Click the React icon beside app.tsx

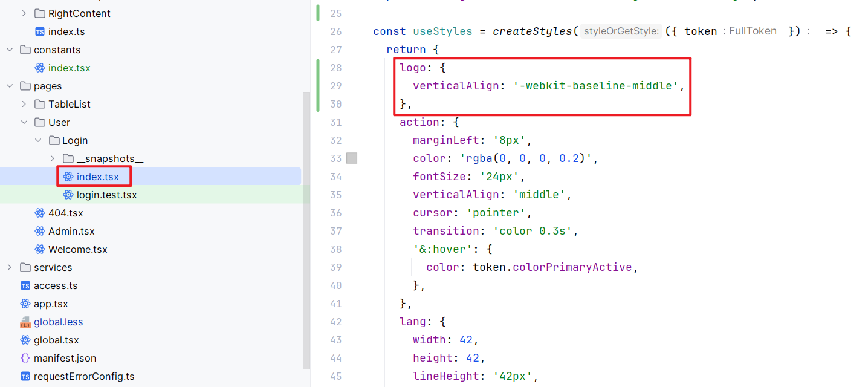point(25,304)
